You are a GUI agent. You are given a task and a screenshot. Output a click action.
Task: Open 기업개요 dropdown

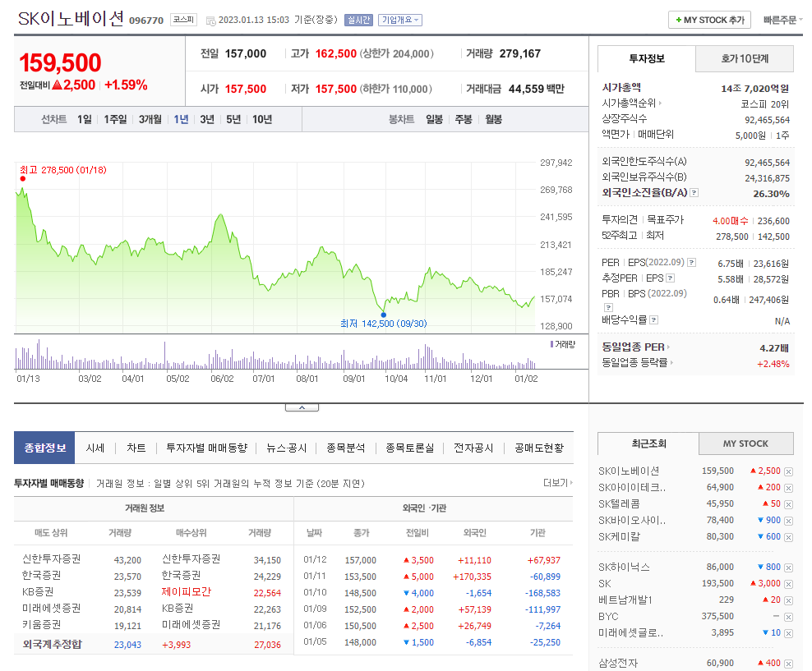400,20
